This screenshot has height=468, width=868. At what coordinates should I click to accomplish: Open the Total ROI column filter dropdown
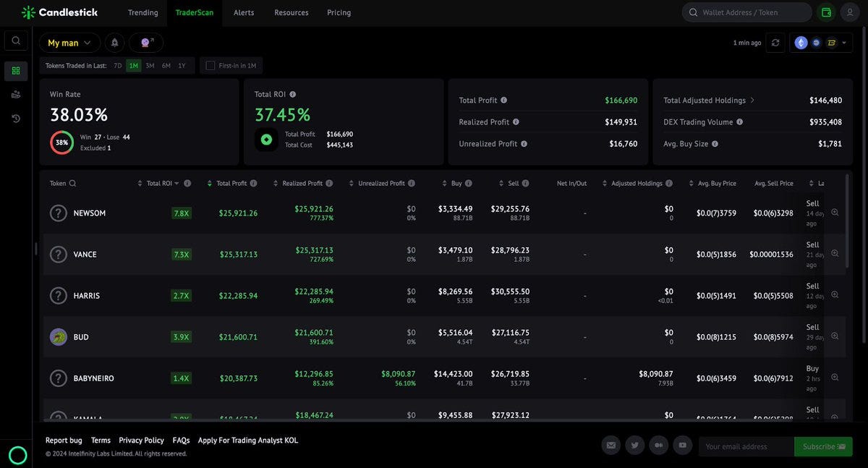pyautogui.click(x=176, y=184)
